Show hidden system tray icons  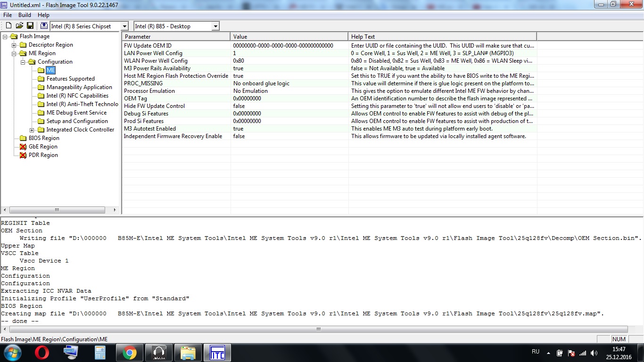pyautogui.click(x=548, y=353)
